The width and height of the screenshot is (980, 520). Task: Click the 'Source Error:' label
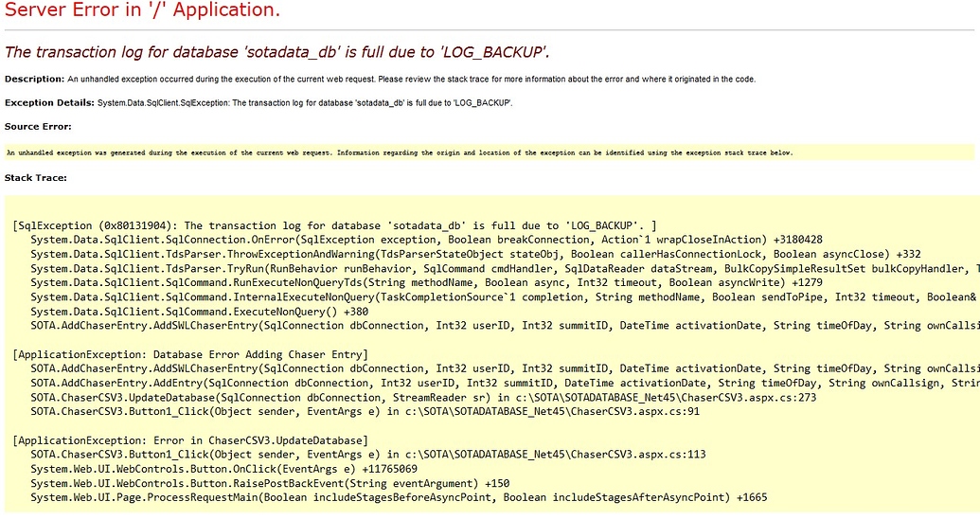coord(38,126)
